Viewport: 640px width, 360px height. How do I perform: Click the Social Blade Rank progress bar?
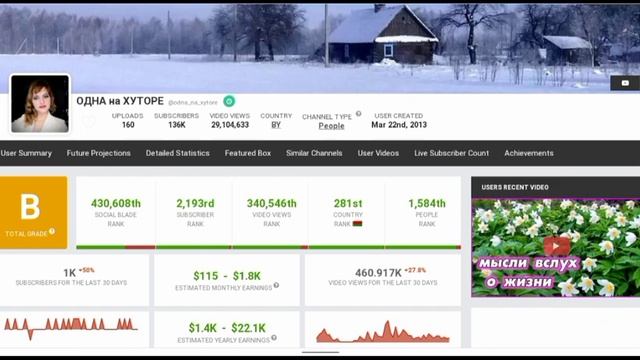(116, 247)
